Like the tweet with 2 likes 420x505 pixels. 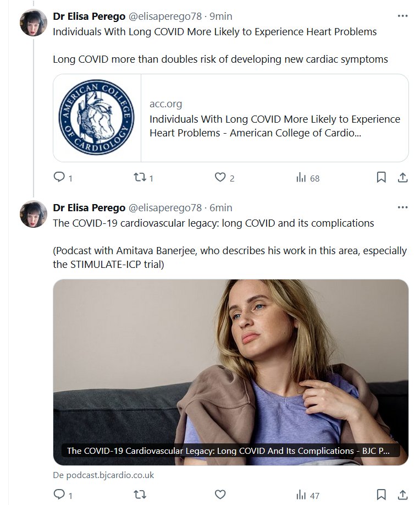[220, 178]
